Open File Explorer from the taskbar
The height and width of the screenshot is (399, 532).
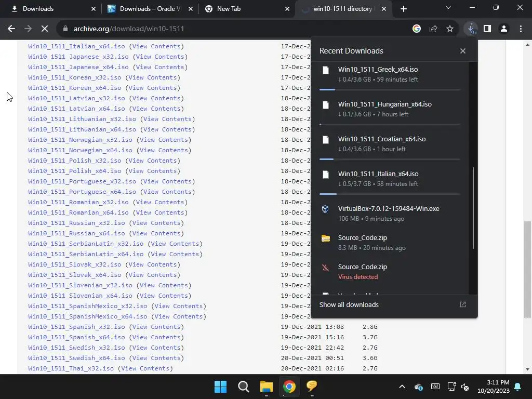(x=267, y=387)
